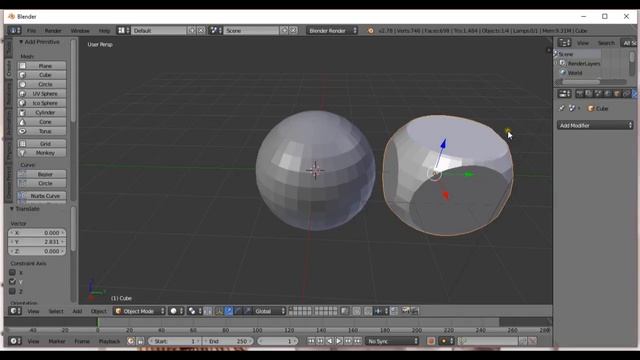Toggle the X constraint axis checkbox
The height and width of the screenshot is (360, 640).
[x=12, y=273]
